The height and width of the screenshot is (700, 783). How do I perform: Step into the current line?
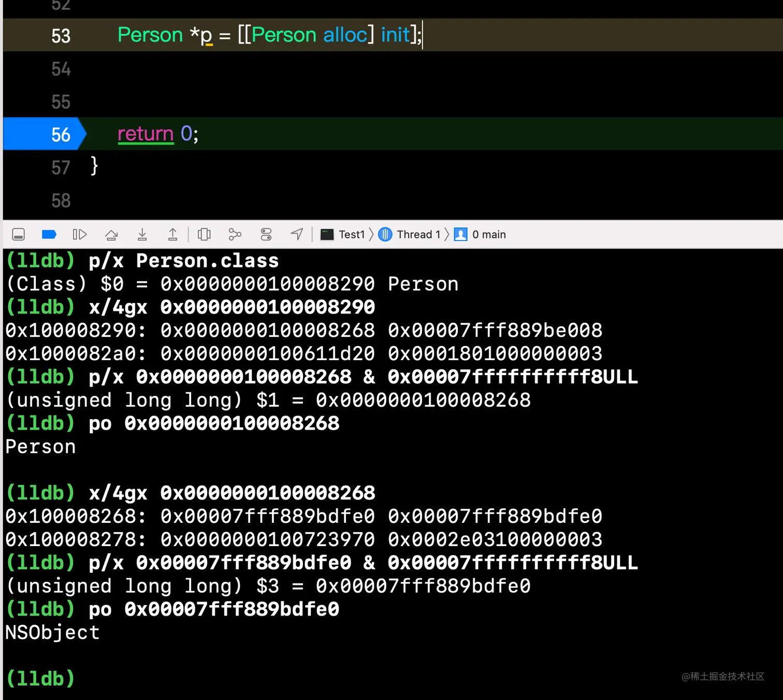142,235
